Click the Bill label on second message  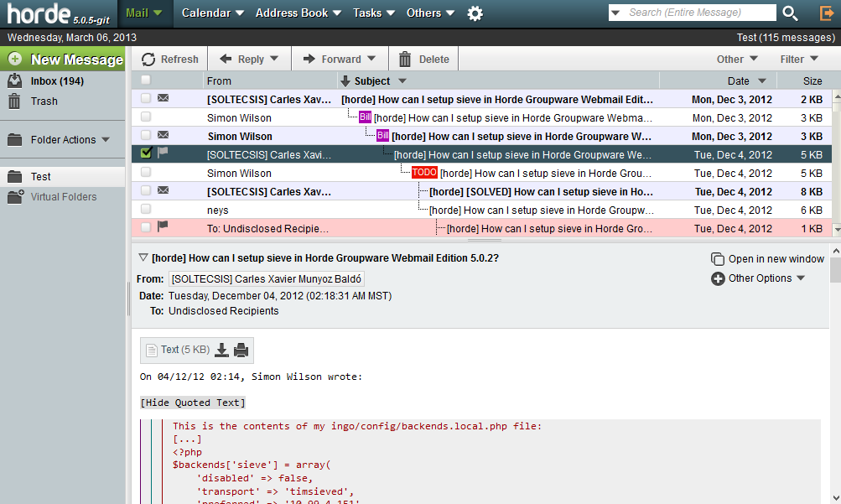(366, 117)
